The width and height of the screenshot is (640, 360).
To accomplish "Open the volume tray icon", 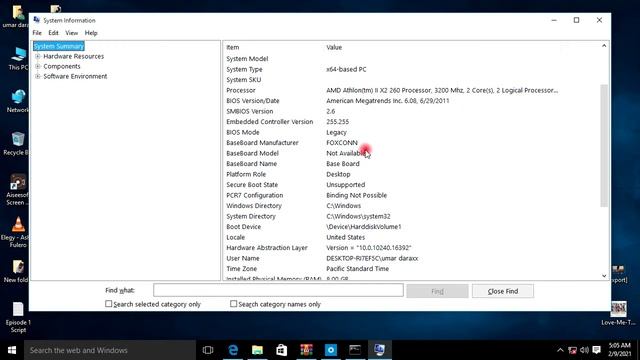I will point(584,350).
